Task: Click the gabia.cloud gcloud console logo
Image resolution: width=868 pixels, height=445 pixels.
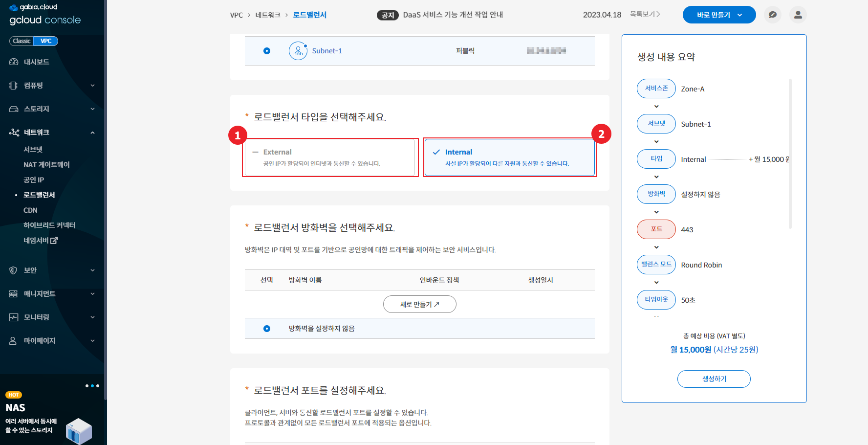Action: click(x=45, y=14)
